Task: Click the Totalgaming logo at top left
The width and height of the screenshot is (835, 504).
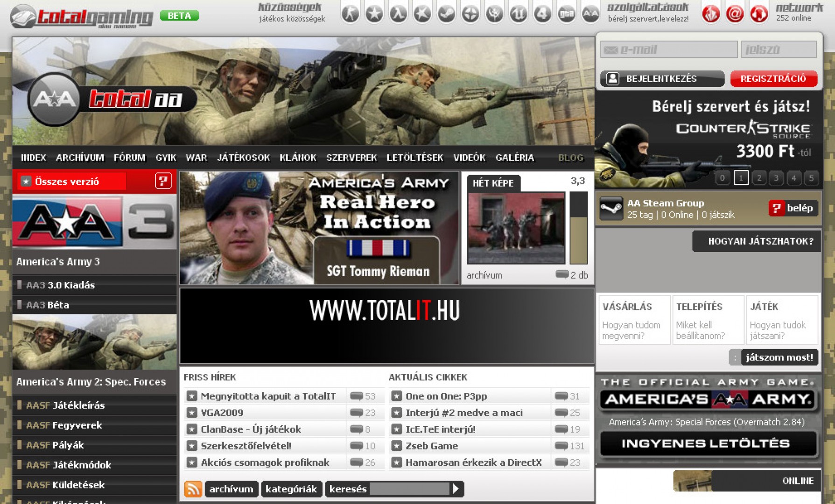Action: (x=82, y=16)
